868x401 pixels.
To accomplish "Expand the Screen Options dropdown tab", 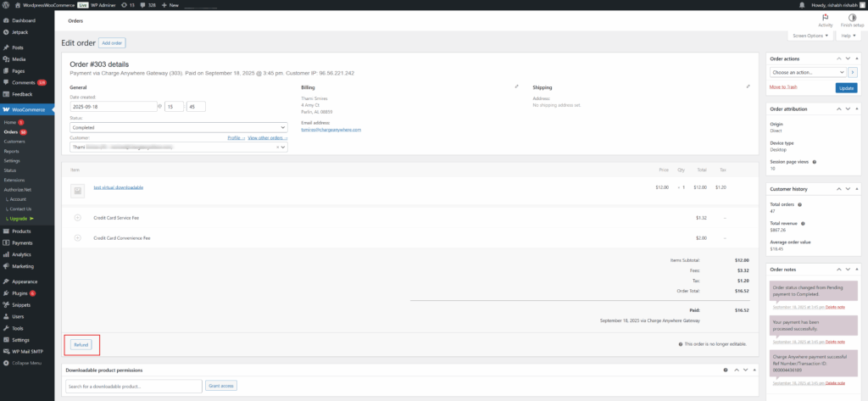I will pyautogui.click(x=810, y=36).
